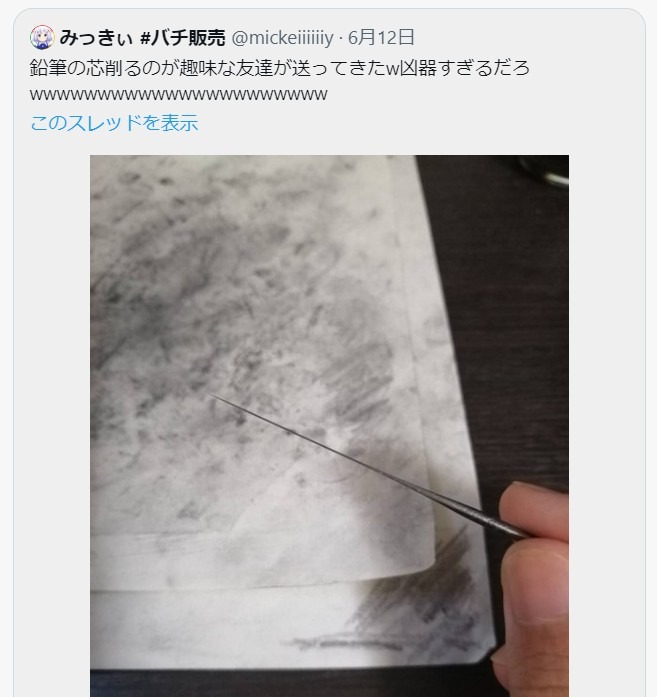Viewport: 657px width, 697px height.
Task: Click the needle-sharp pencil lead in photo
Action: pos(369,467)
